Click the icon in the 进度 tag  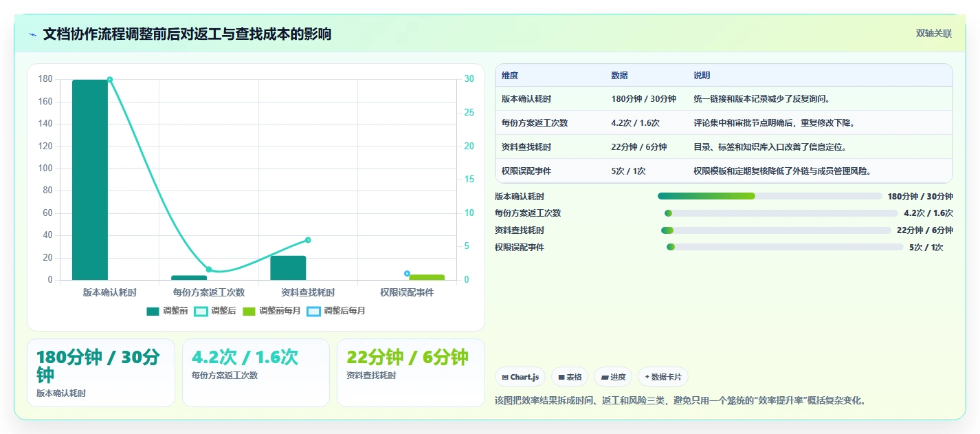pyautogui.click(x=605, y=377)
